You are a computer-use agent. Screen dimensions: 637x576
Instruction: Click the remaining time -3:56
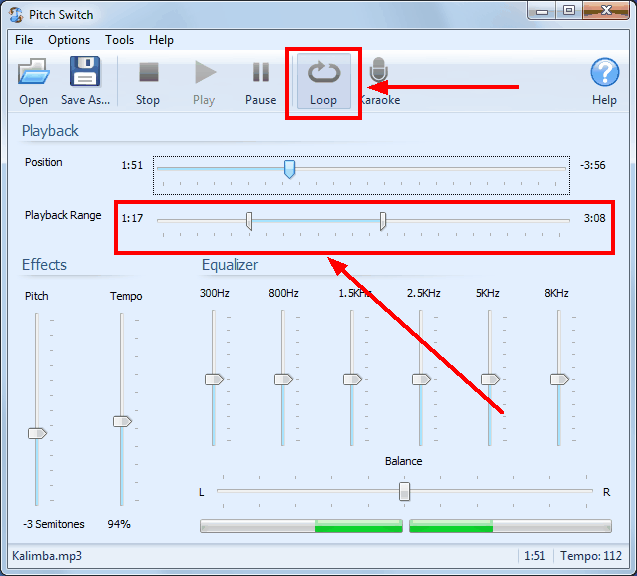click(593, 165)
